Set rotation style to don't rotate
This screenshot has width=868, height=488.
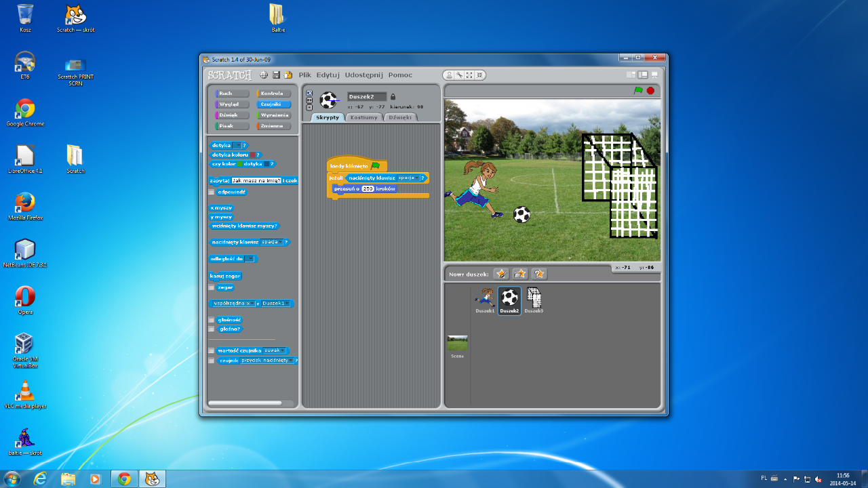[309, 107]
